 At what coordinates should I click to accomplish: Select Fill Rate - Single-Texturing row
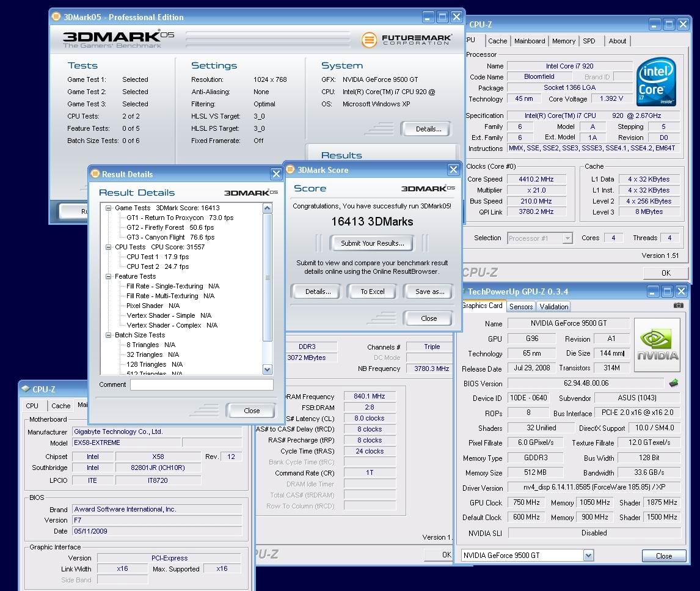pyautogui.click(x=173, y=287)
